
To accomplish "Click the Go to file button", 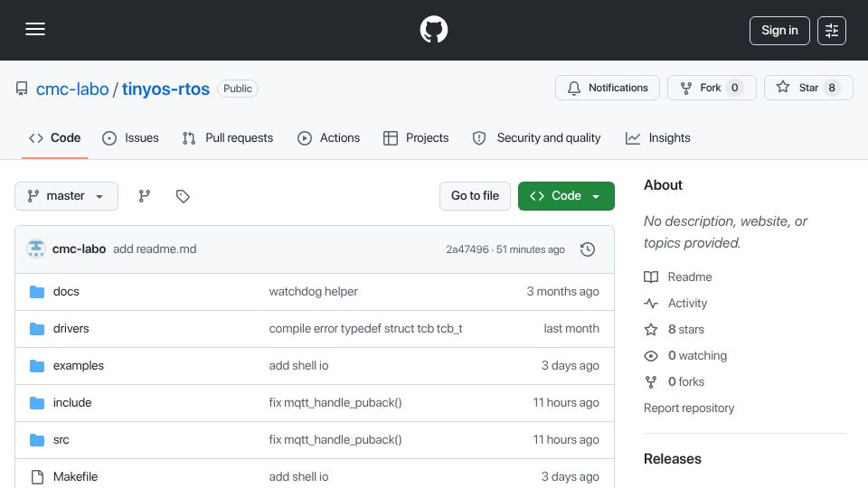I will (x=475, y=196).
